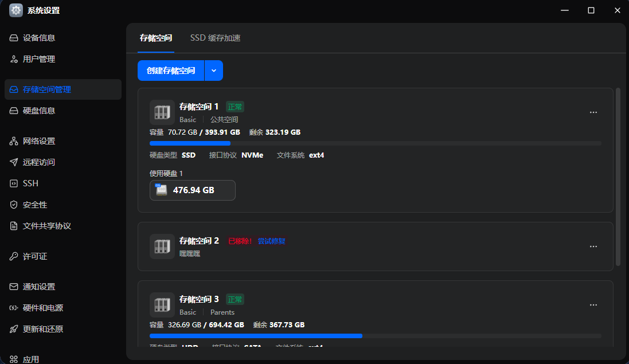Open 硬件和电源 in the sidebar
Image resolution: width=629 pixels, height=364 pixels.
click(x=63, y=308)
